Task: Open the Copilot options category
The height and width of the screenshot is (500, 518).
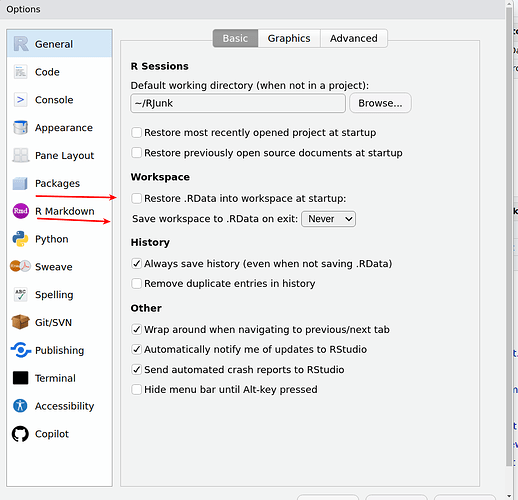Action: click(59, 434)
